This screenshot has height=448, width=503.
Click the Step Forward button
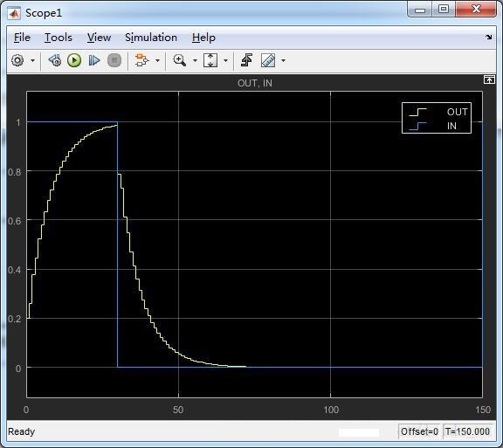(x=94, y=60)
